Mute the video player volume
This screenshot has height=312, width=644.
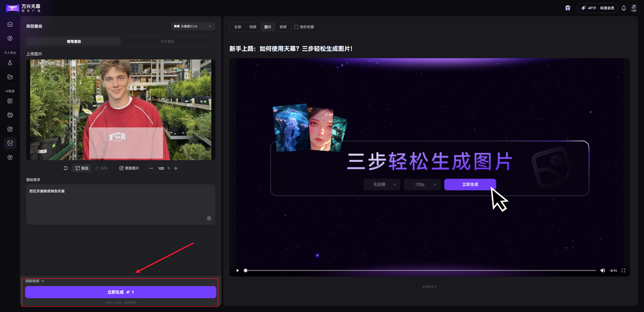click(x=603, y=270)
